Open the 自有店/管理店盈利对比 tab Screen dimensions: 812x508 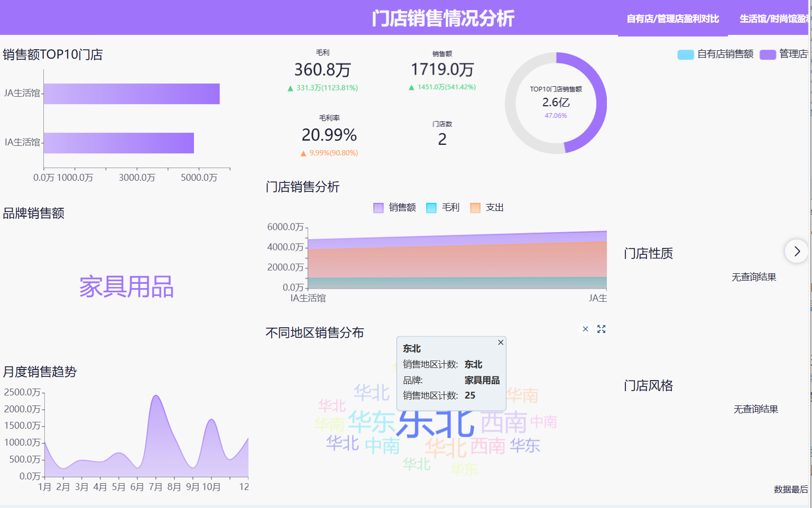tap(673, 19)
